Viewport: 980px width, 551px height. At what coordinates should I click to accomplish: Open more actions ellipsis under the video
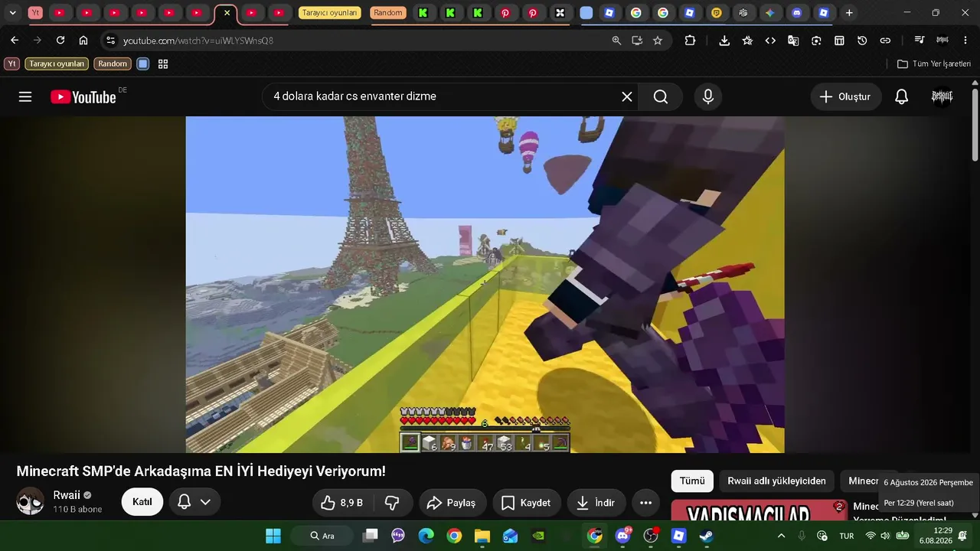coord(645,503)
